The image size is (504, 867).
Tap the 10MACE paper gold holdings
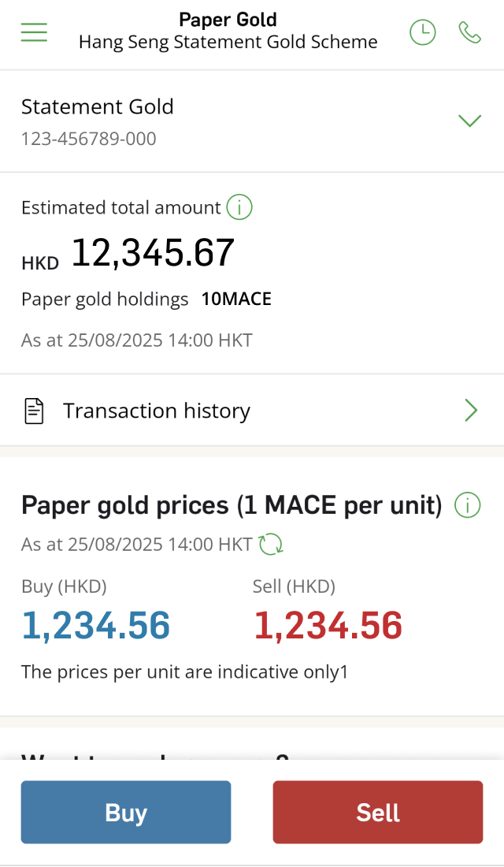(x=236, y=300)
